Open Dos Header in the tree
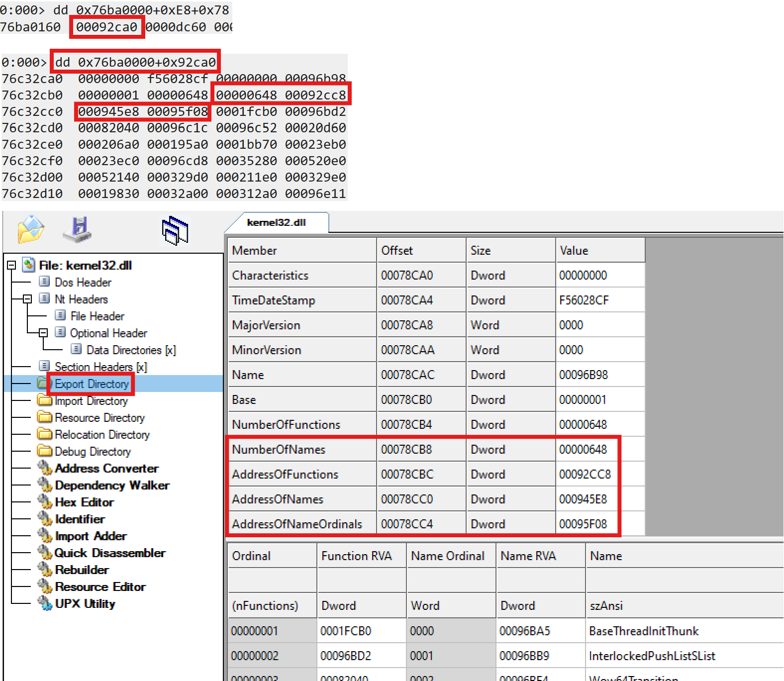Viewport: 784px width, 681px height. (x=83, y=282)
